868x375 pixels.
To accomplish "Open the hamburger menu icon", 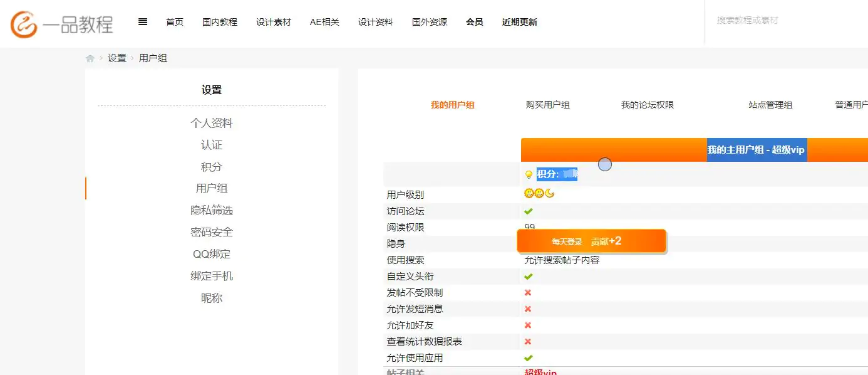I will pyautogui.click(x=143, y=21).
